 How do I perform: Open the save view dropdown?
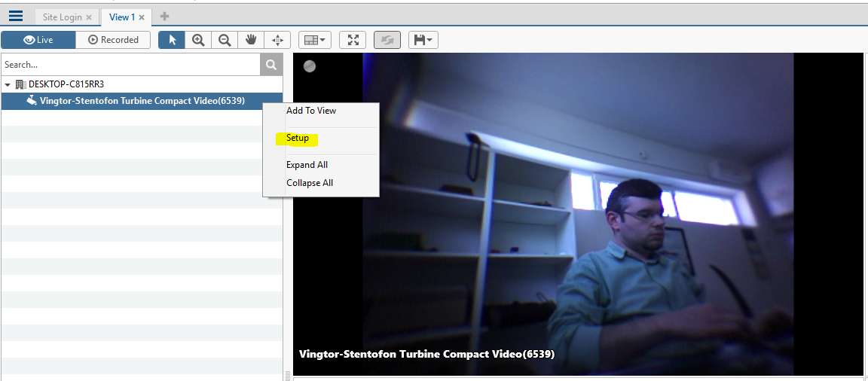pos(423,40)
